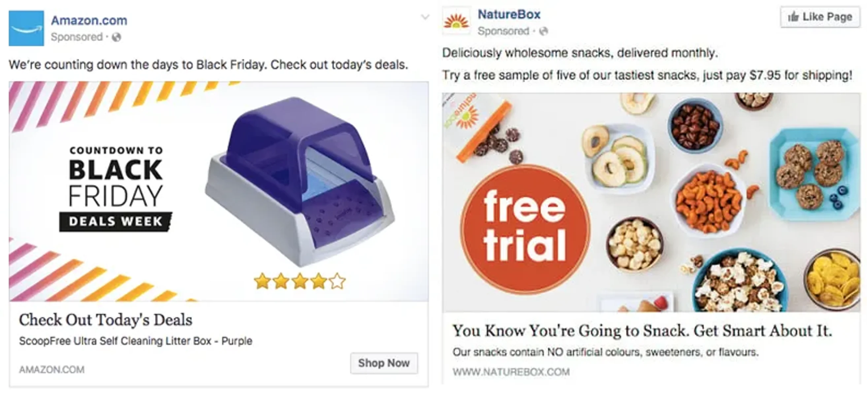The height and width of the screenshot is (402, 868).
Task: Click the WWW.NATUREBOX.COM domain text
Action: pos(511,372)
